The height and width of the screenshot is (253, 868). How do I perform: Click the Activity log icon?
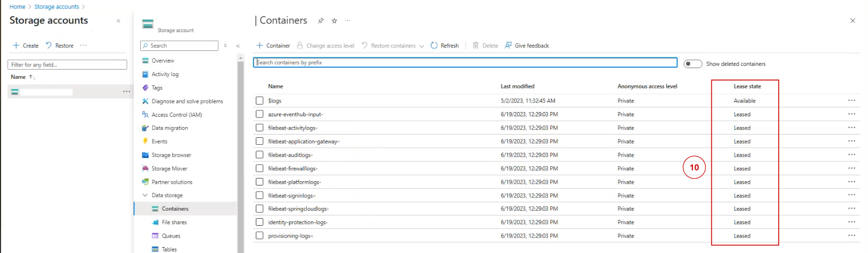coord(145,74)
